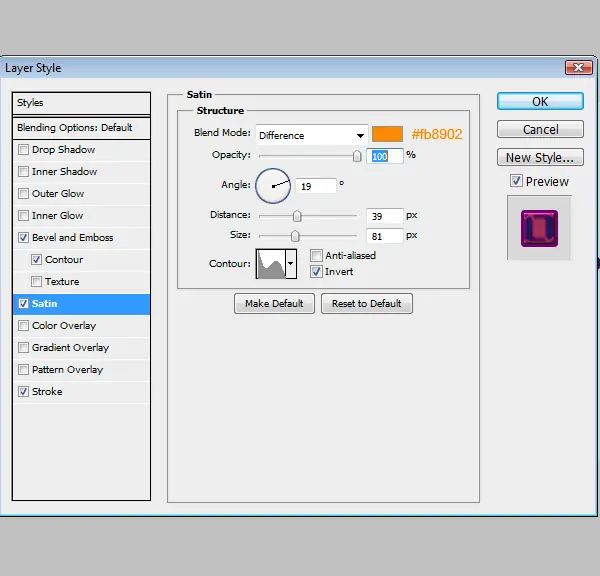This screenshot has height=576, width=600.
Task: Toggle the Preview checkbox
Action: tap(516, 181)
